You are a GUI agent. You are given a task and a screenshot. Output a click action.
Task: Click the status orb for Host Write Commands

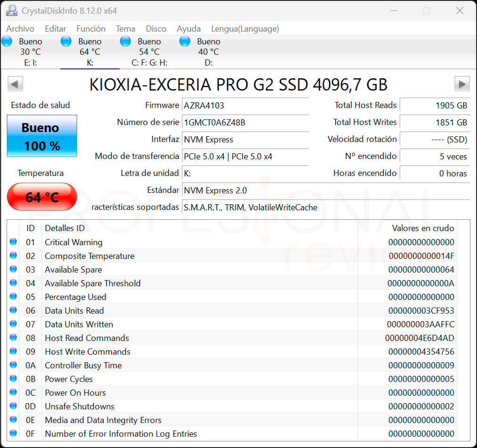point(13,351)
